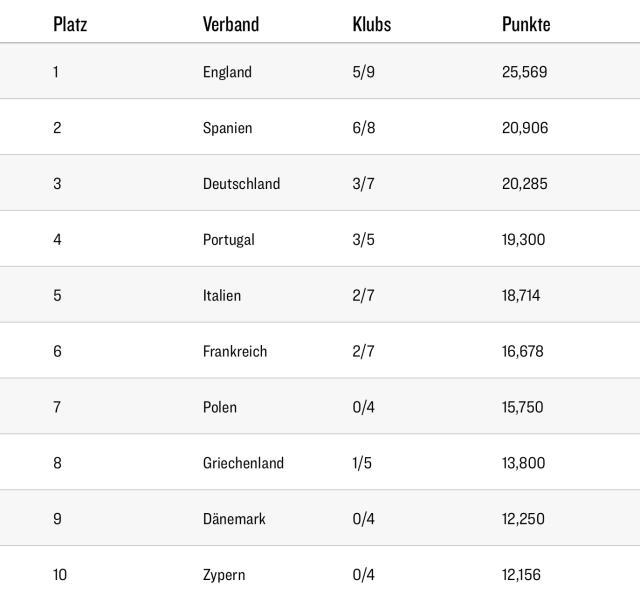Select the Italien cell
The height and width of the screenshot is (594, 640).
(x=221, y=296)
